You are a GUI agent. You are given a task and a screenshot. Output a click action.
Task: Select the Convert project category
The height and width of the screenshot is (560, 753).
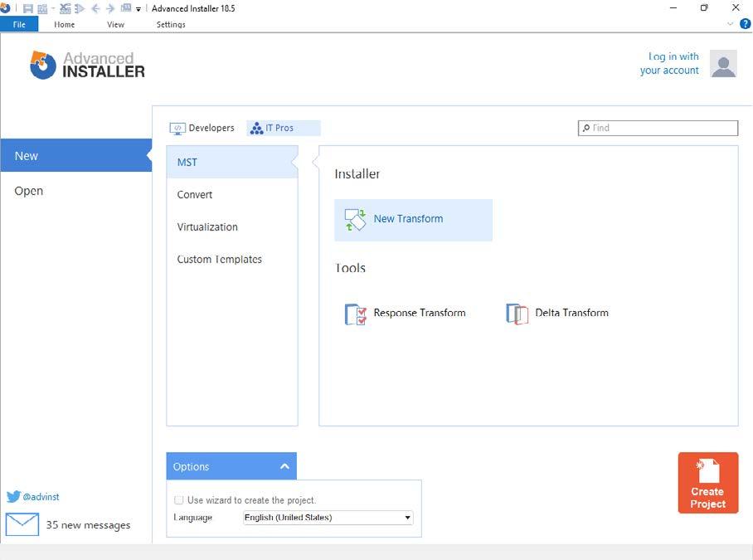[x=195, y=194]
